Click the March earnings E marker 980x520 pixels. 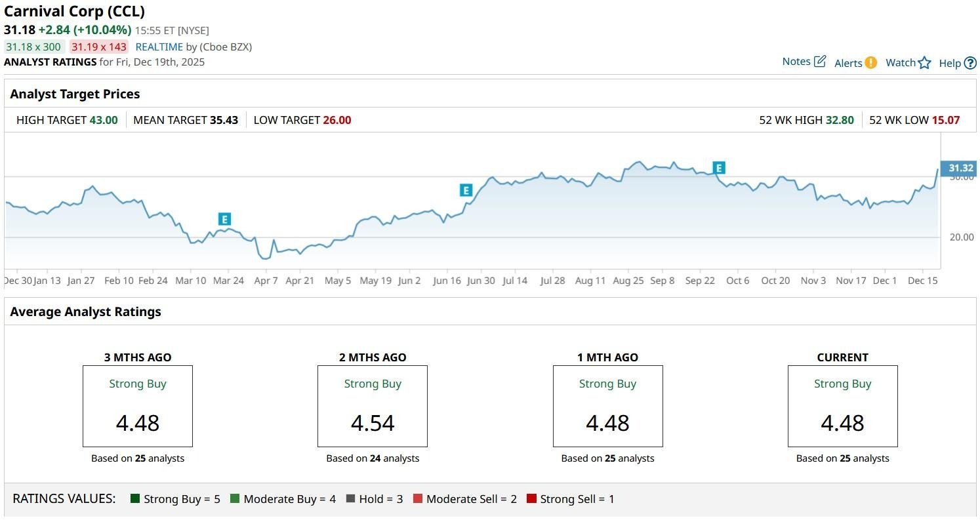click(225, 219)
